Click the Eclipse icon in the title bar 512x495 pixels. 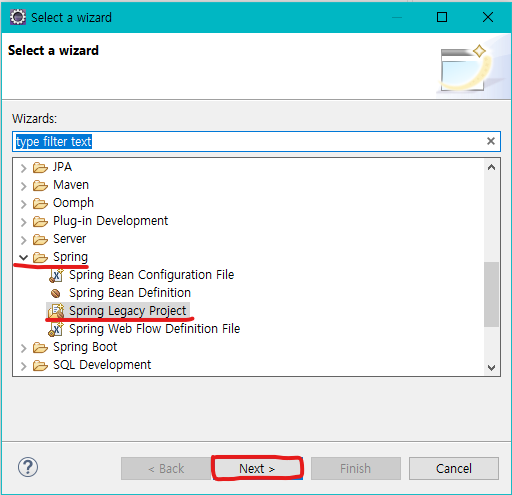(18, 17)
